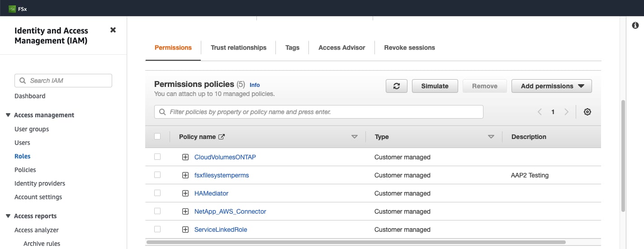Viewport: 644px width, 249px height.
Task: Sort by Type column arrow
Action: click(x=491, y=137)
